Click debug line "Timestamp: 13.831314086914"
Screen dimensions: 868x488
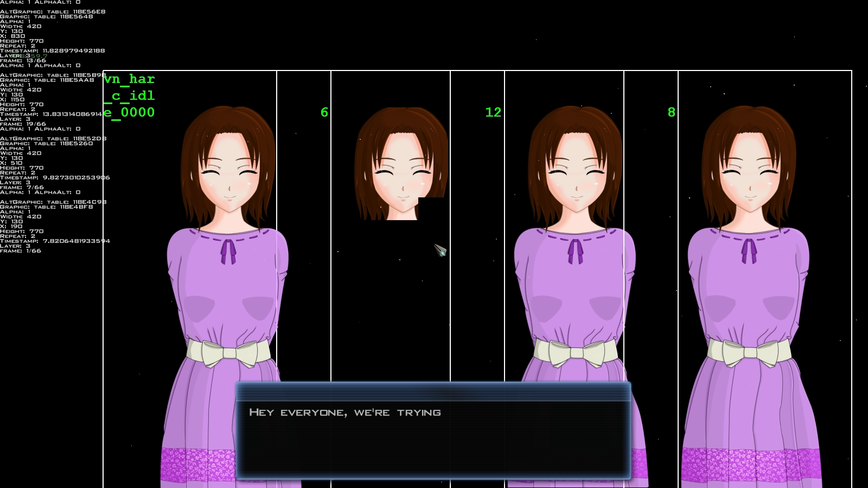click(x=52, y=114)
